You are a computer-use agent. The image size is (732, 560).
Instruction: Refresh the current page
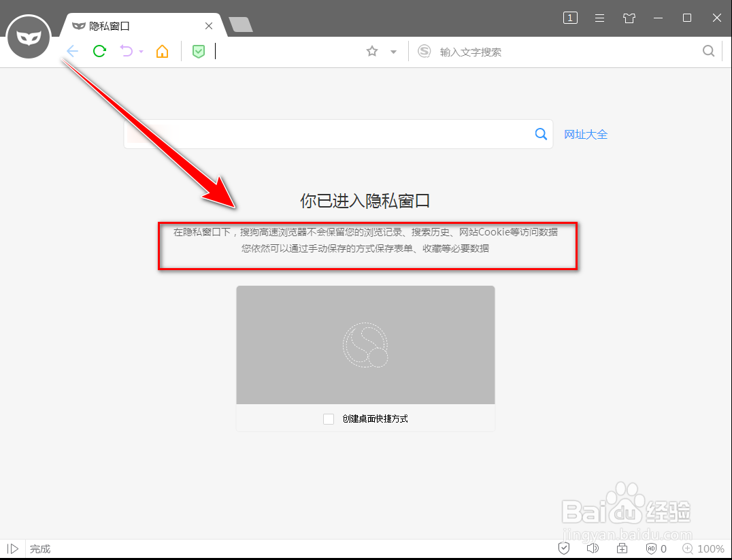(x=99, y=51)
